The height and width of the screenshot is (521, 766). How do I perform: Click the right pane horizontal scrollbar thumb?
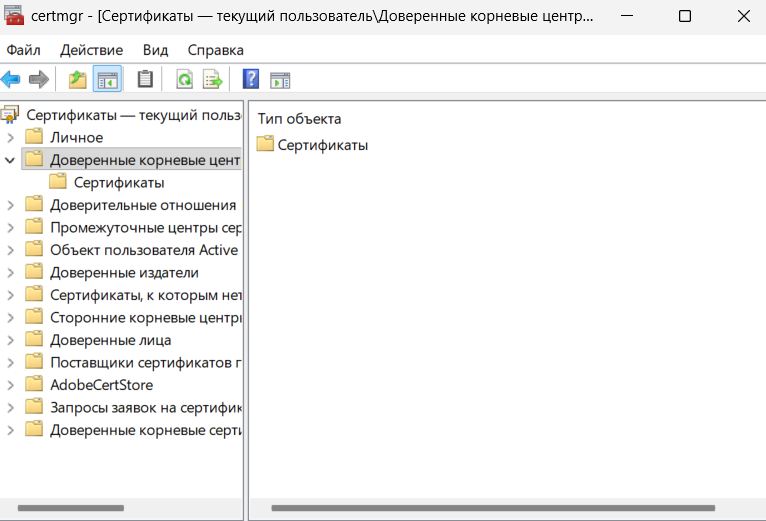point(493,508)
